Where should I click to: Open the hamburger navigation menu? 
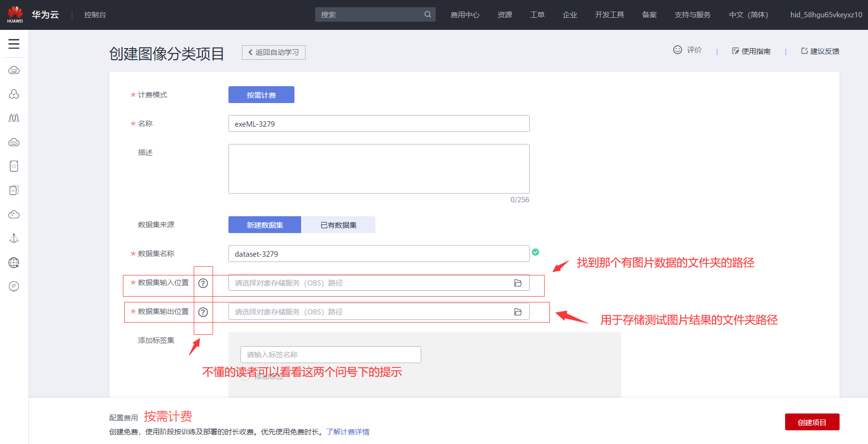(14, 44)
